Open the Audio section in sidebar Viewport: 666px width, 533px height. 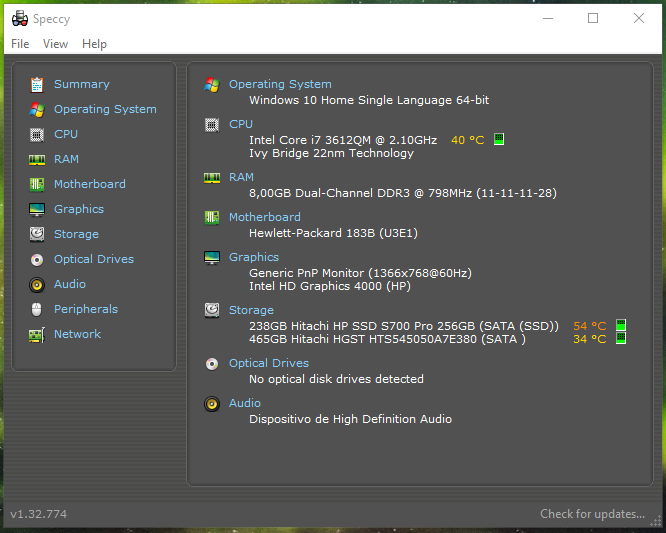click(x=70, y=284)
